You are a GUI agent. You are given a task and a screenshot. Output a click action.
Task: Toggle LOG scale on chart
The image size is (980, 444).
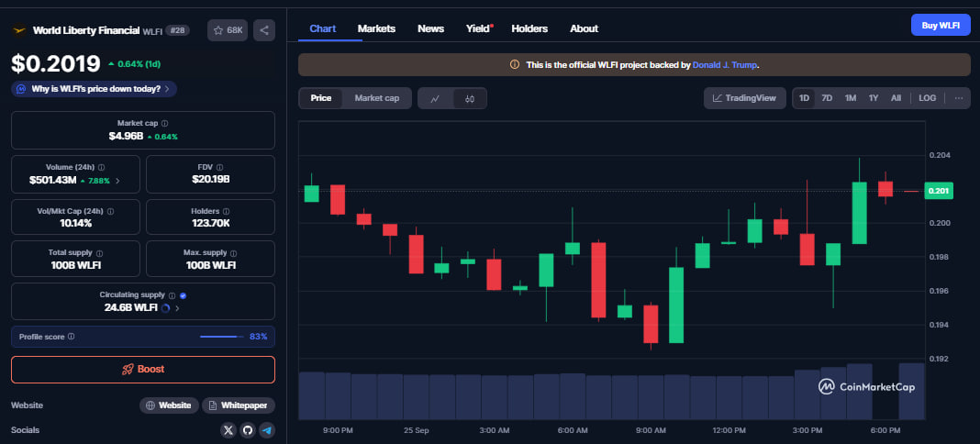pos(928,98)
